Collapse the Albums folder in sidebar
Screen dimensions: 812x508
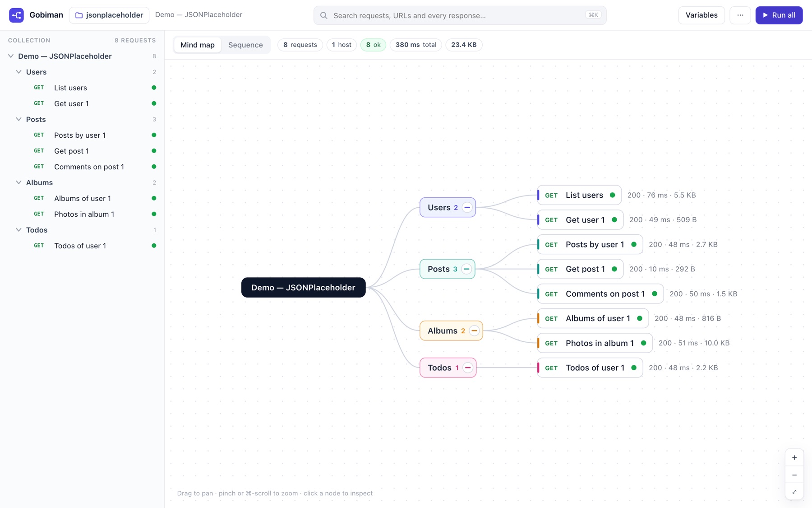tap(18, 182)
